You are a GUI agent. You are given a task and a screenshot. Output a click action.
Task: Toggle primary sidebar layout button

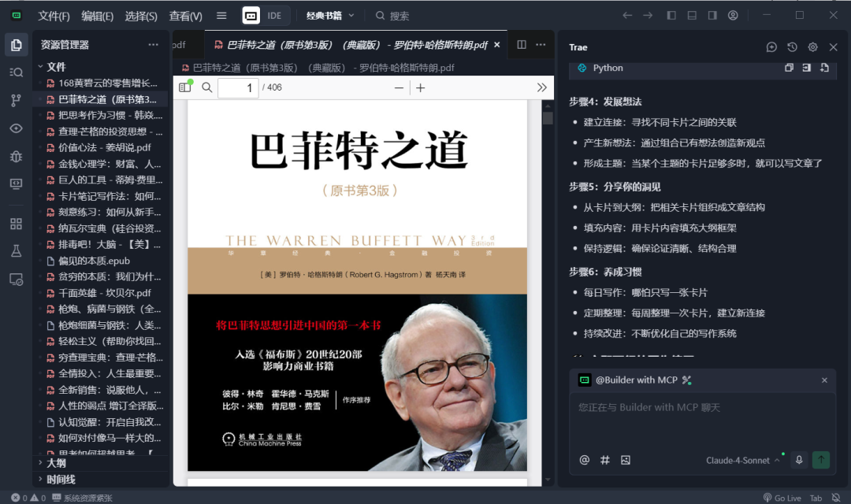(x=671, y=15)
